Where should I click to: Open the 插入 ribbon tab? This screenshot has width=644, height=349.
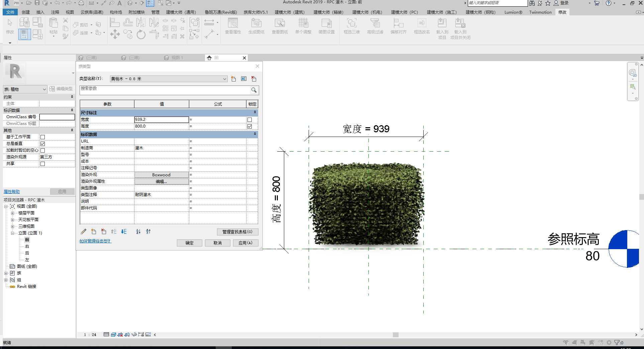[40, 12]
